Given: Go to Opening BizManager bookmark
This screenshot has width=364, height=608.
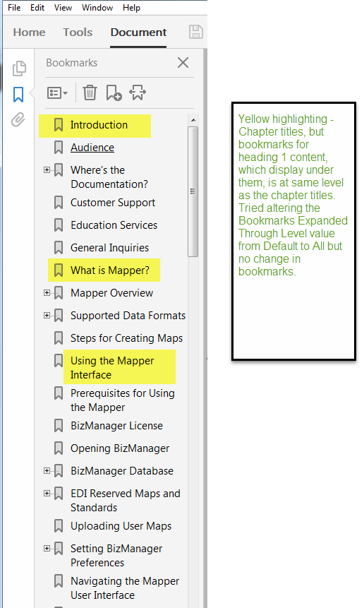Looking at the screenshot, I should 120,448.
